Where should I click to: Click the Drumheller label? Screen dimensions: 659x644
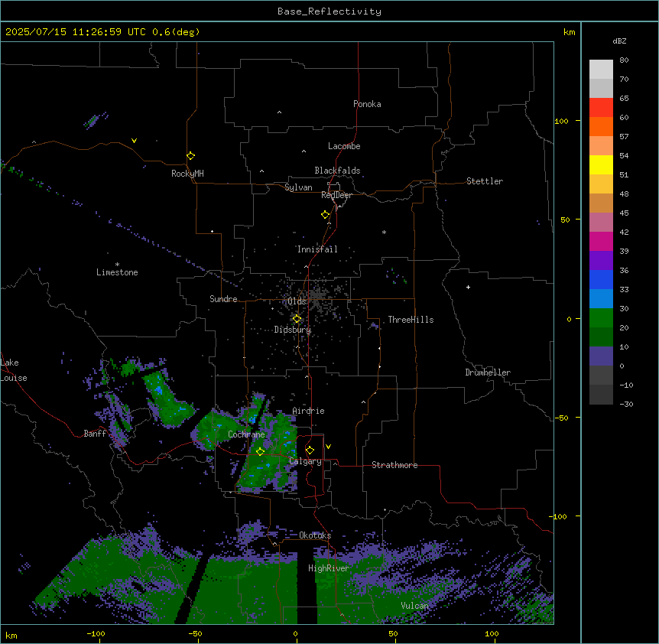(488, 372)
